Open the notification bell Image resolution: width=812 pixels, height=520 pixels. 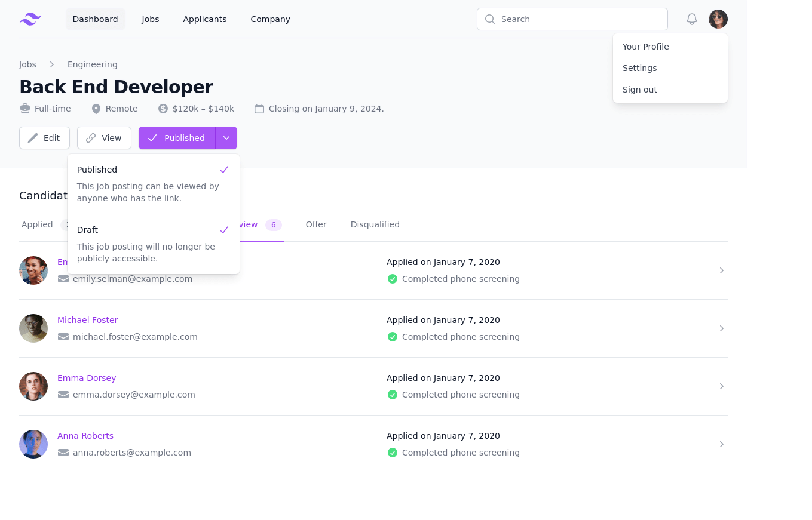tap(691, 19)
